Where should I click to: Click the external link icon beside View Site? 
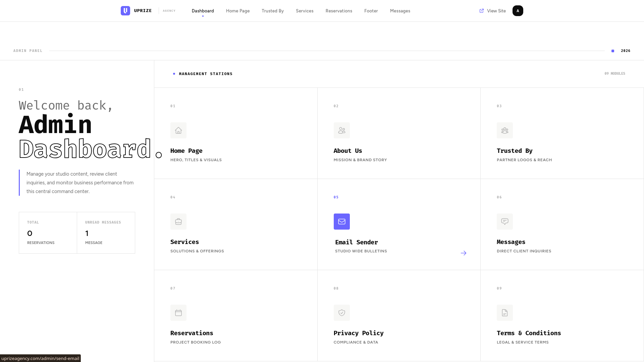click(482, 11)
